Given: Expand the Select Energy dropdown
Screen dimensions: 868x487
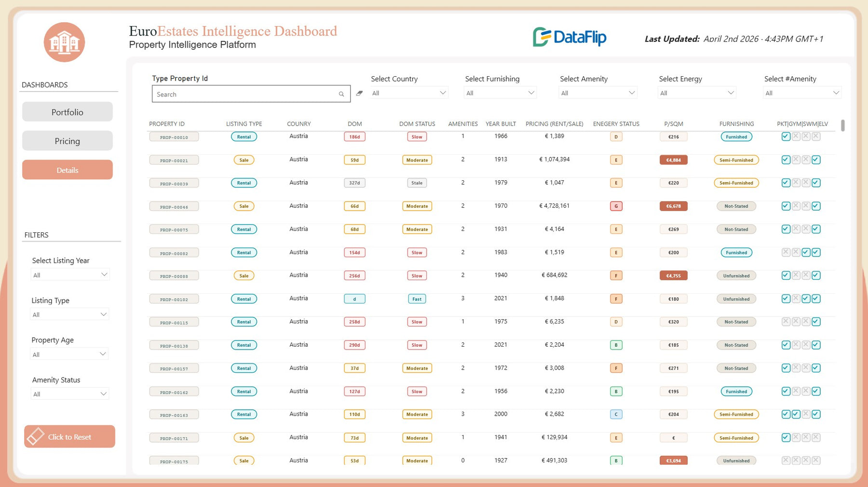Looking at the screenshot, I should 697,93.
